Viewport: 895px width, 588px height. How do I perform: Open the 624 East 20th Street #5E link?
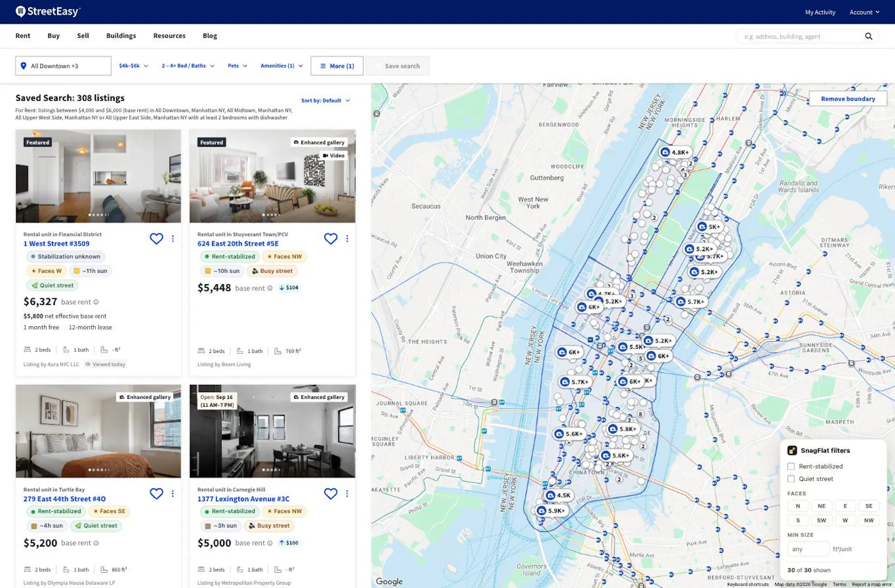pyautogui.click(x=238, y=244)
